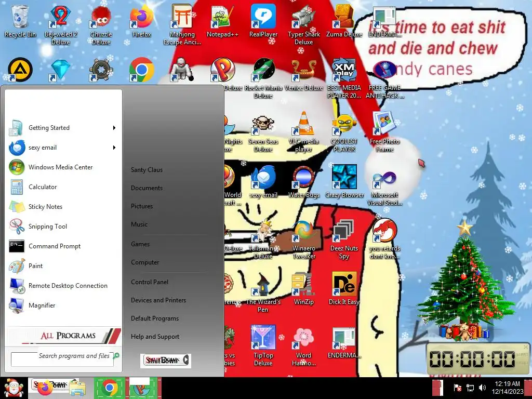
Task: Open Computer from Start menu
Action: 145,262
